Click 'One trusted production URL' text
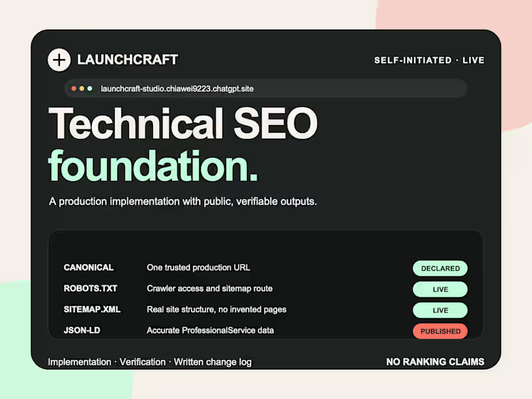Image resolution: width=532 pixels, height=399 pixels. 198,268
